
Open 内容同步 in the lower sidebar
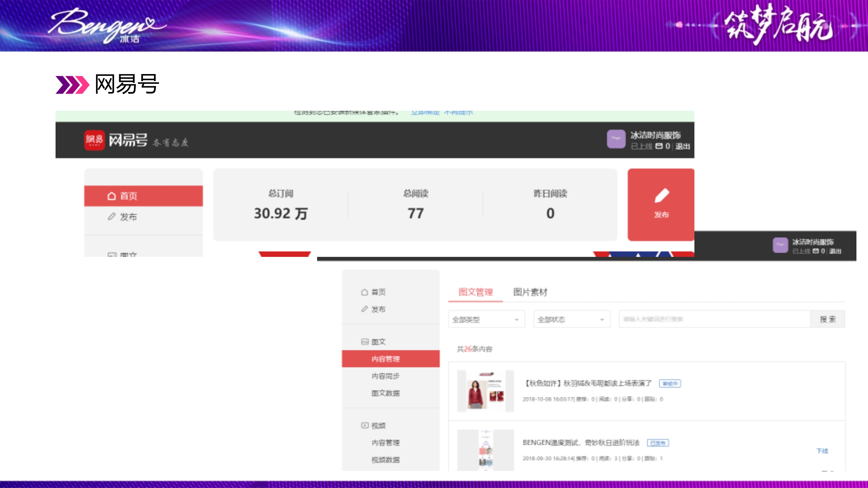point(385,376)
